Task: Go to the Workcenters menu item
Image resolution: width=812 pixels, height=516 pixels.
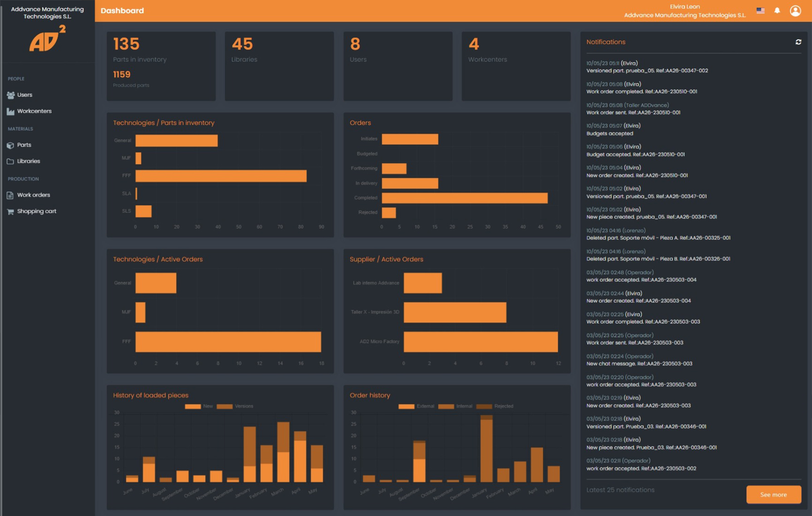Action: 35,111
